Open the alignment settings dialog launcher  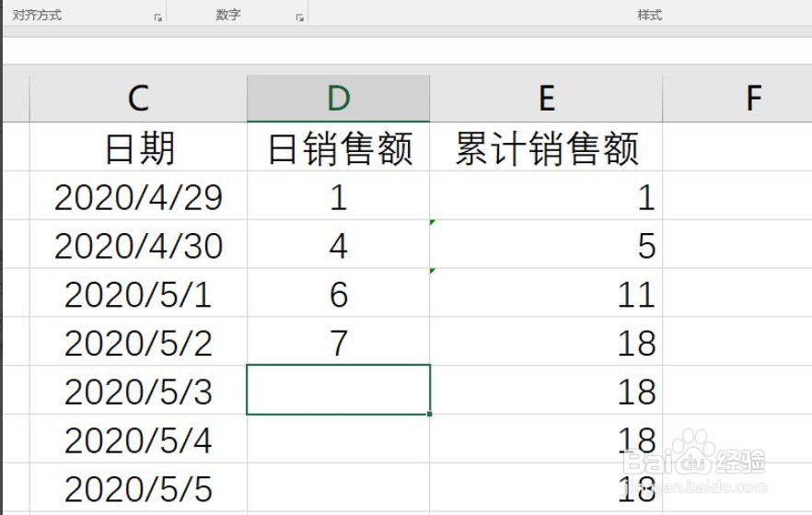pyautogui.click(x=158, y=18)
